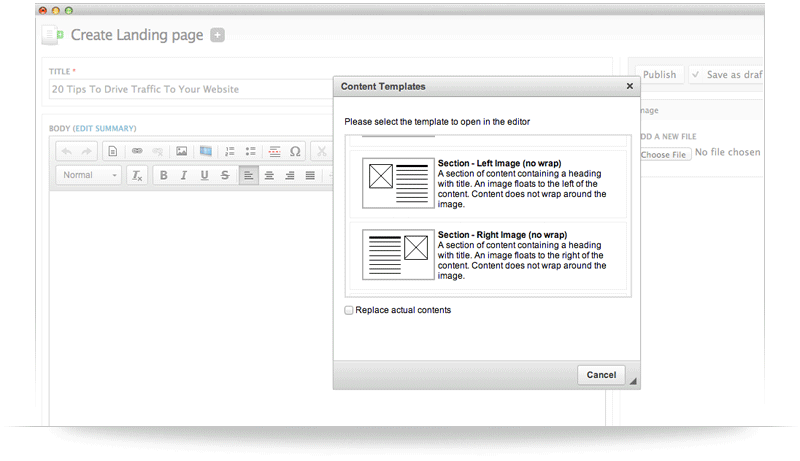Insert an image using the picture icon
The image size is (800, 461).
coord(182,151)
